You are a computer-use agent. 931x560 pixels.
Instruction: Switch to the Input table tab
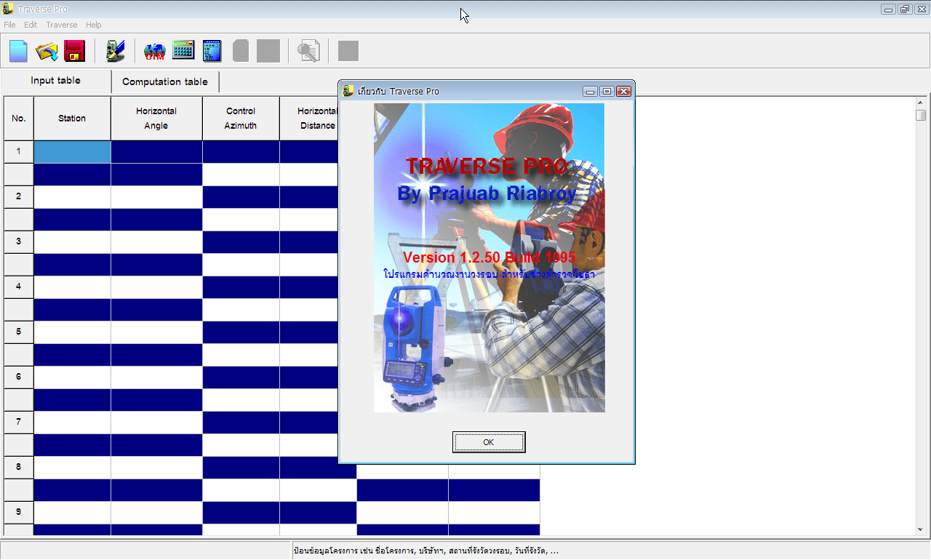pos(56,81)
